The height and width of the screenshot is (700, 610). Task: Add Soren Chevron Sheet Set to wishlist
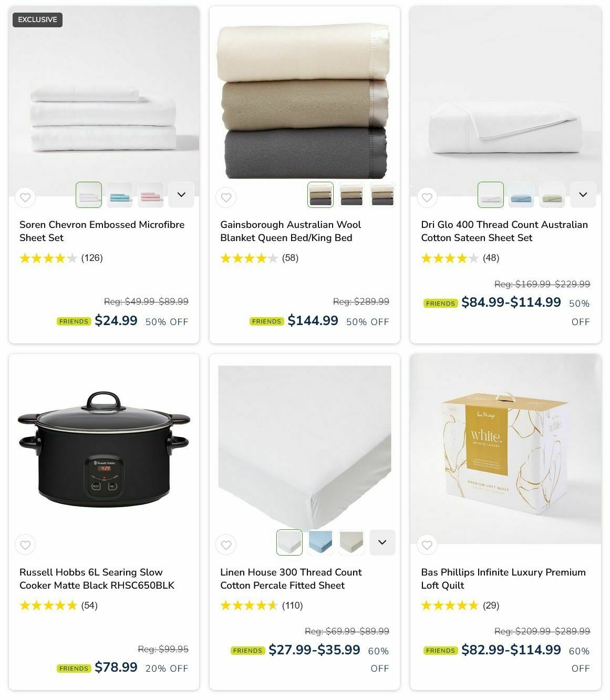pos(25,197)
